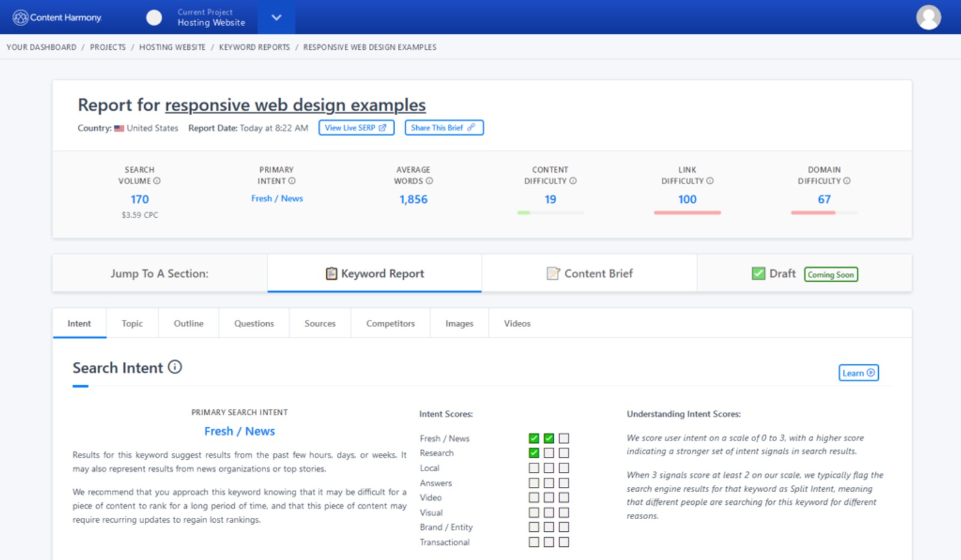This screenshot has width=961, height=560.
Task: Toggle second Research score checkbox
Action: pyautogui.click(x=549, y=453)
